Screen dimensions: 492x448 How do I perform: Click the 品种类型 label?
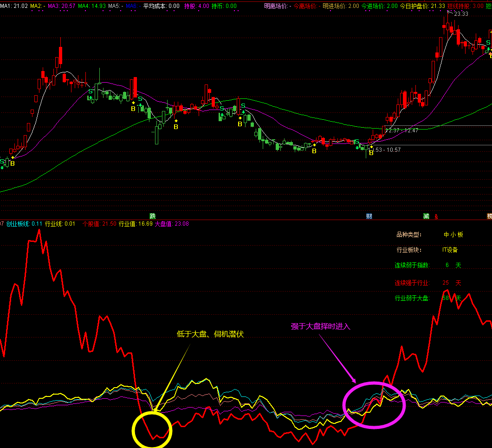coord(409,234)
